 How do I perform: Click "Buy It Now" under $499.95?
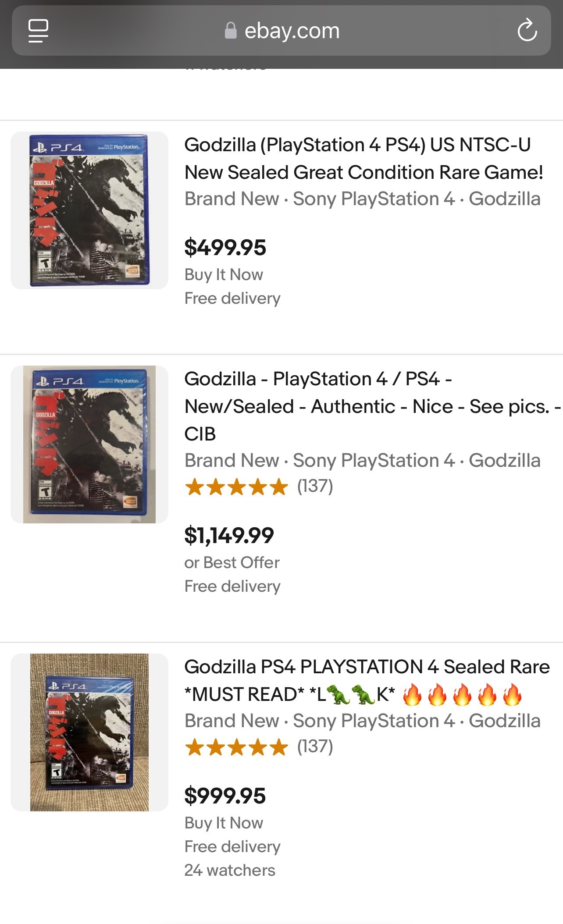click(224, 275)
